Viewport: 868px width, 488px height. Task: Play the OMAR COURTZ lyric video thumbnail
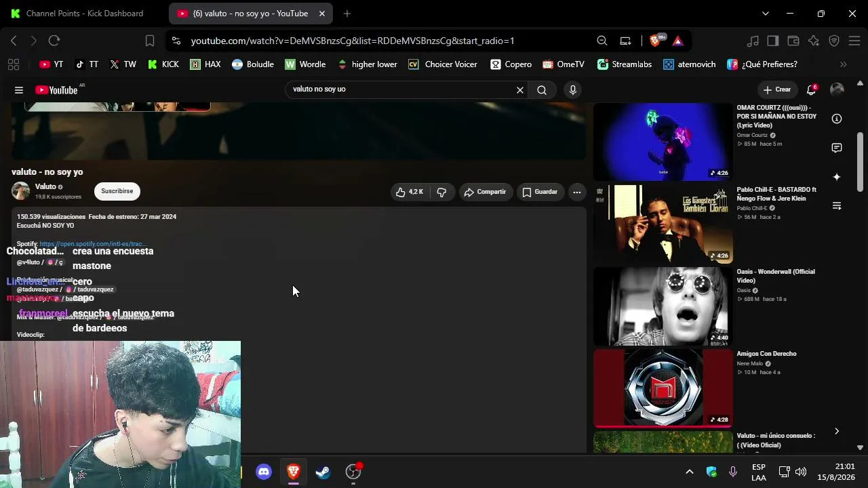[x=663, y=142]
